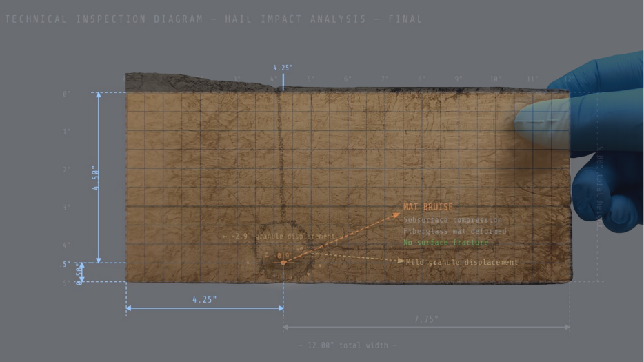Click the "~2.9" granule displacement" note
This screenshot has height=362, width=644.
[x=283, y=237]
